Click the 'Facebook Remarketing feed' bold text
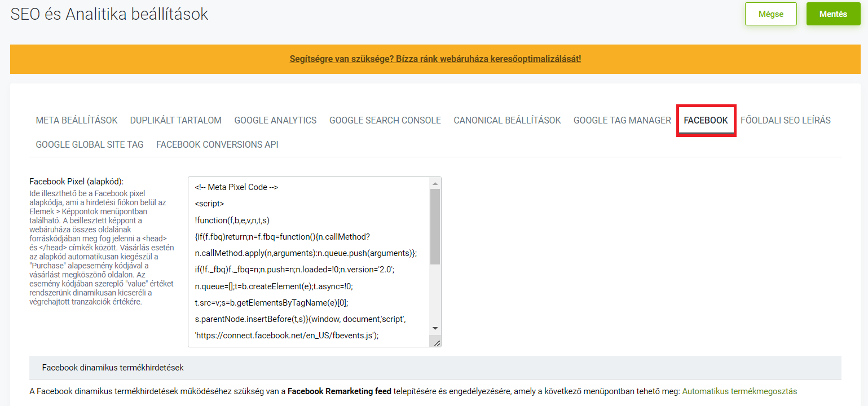 [x=340, y=391]
